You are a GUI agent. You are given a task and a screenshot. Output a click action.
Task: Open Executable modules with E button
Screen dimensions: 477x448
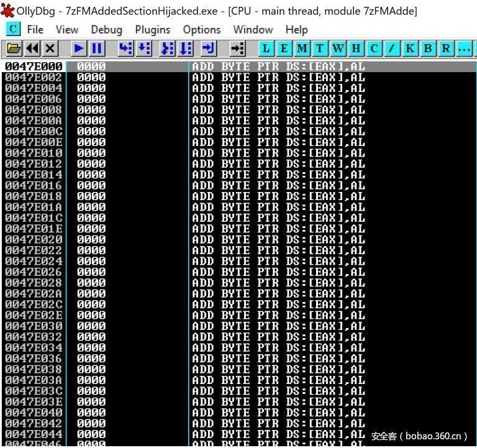[284, 48]
